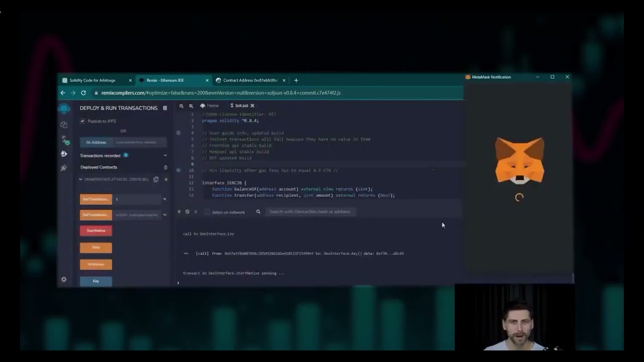The height and width of the screenshot is (362, 644).
Task: Open a new browser tab
Action: tap(296, 80)
